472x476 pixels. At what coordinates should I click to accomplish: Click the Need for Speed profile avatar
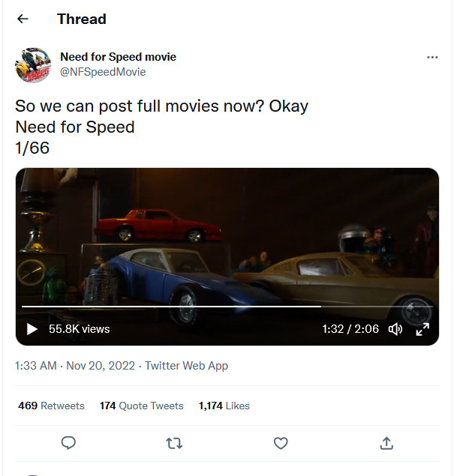click(32, 64)
